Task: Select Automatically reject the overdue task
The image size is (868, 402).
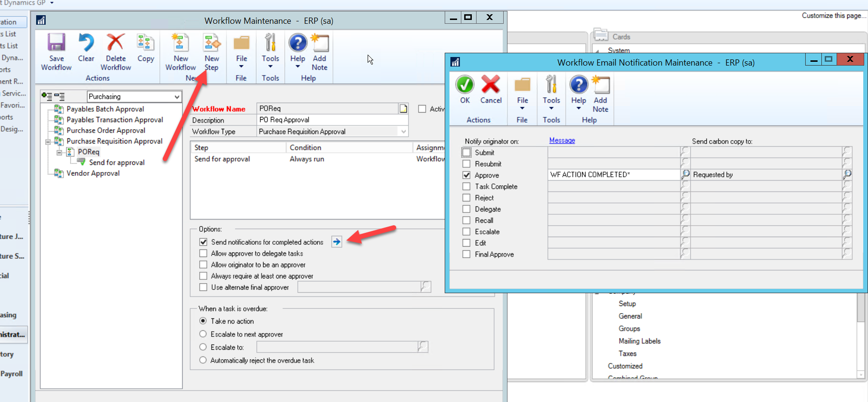Action: [x=203, y=360]
